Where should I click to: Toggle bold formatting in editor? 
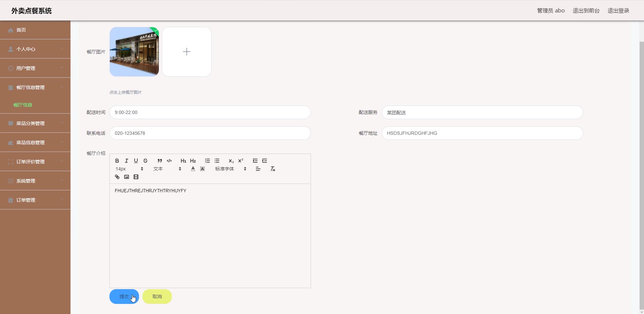pos(117,161)
